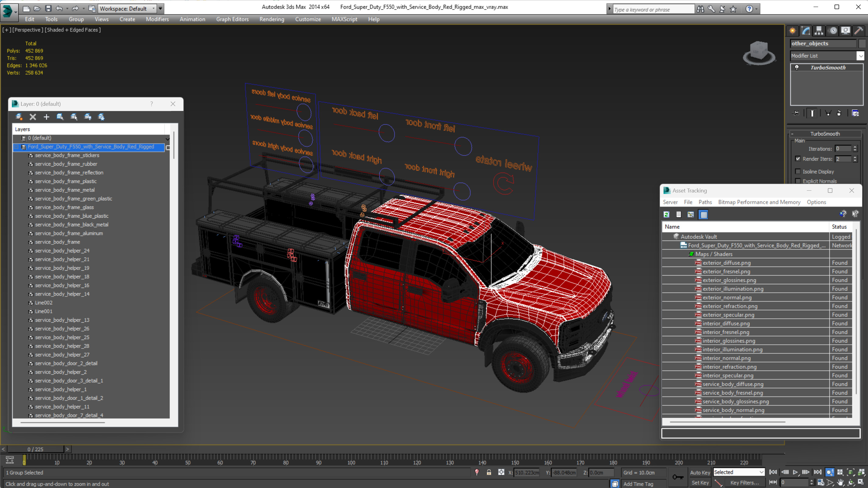Select service_body_frame_glass layer item
Image resolution: width=868 pixels, height=488 pixels.
pos(64,207)
